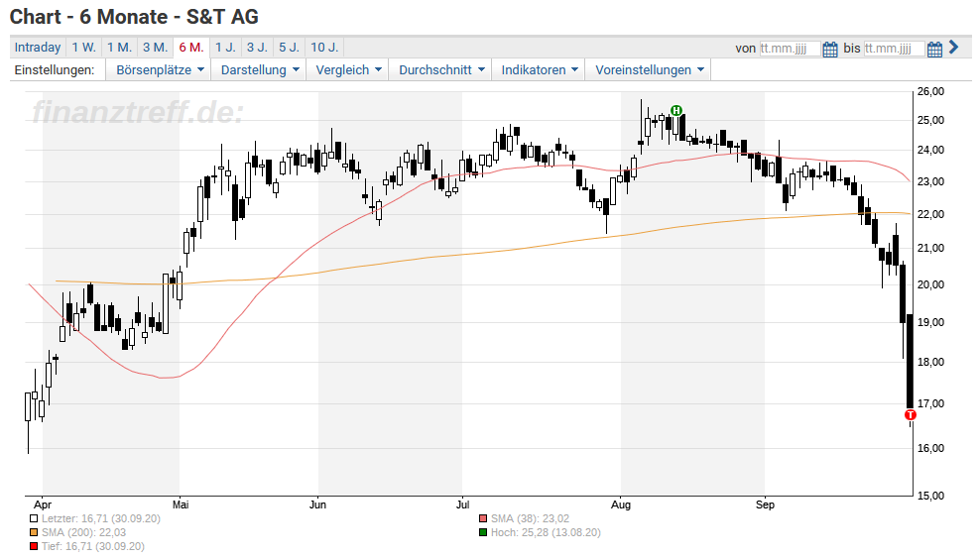Click legend text 'Letzter: 16,71 (30.09.20)'
Image resolution: width=979 pixels, height=560 pixels.
click(101, 518)
